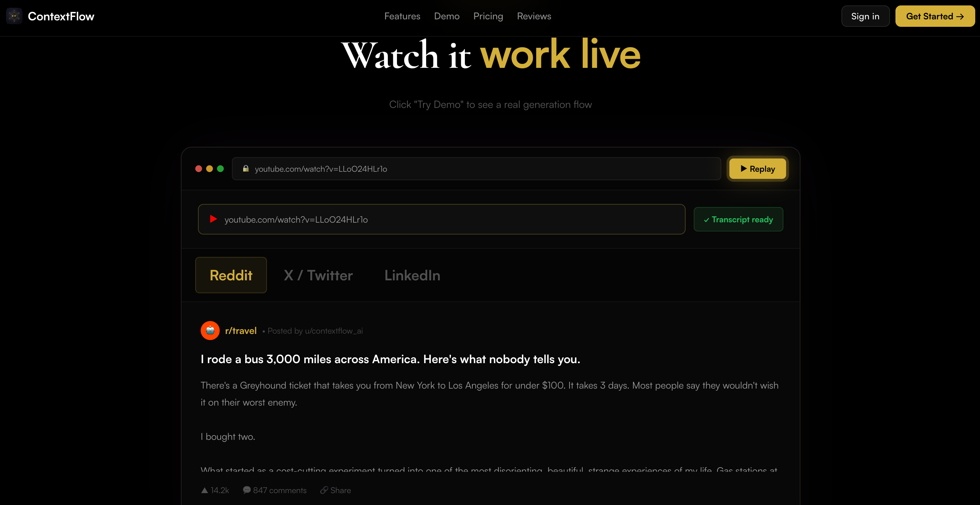Click the r/travel subreddit avatar icon
Image resolution: width=980 pixels, height=505 pixels.
click(x=210, y=331)
